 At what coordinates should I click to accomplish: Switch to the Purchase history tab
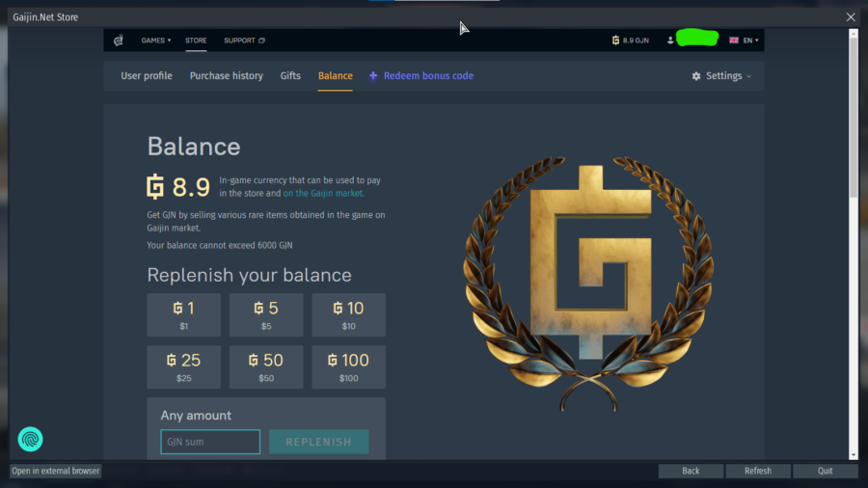(227, 76)
